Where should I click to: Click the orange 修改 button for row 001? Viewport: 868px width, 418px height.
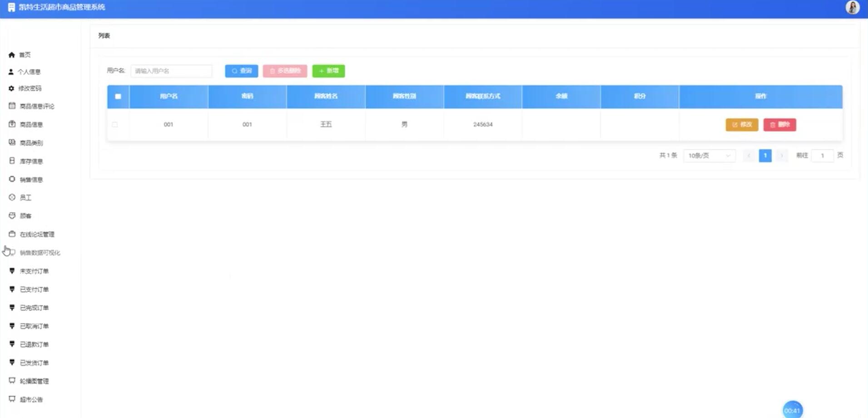point(742,125)
